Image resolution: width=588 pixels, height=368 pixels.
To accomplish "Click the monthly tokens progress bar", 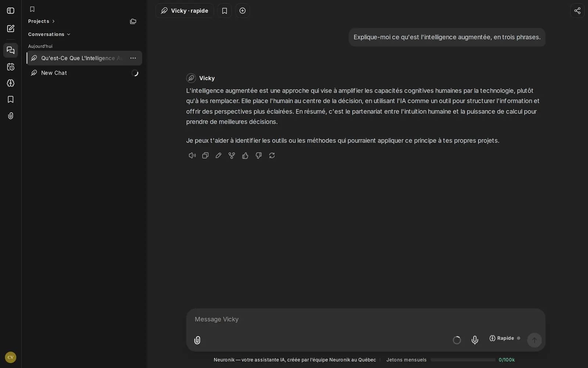I will pos(463,360).
